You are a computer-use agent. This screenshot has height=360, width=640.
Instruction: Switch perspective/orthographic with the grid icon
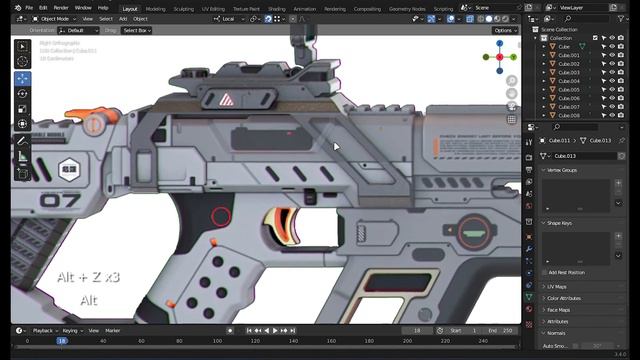tap(511, 120)
